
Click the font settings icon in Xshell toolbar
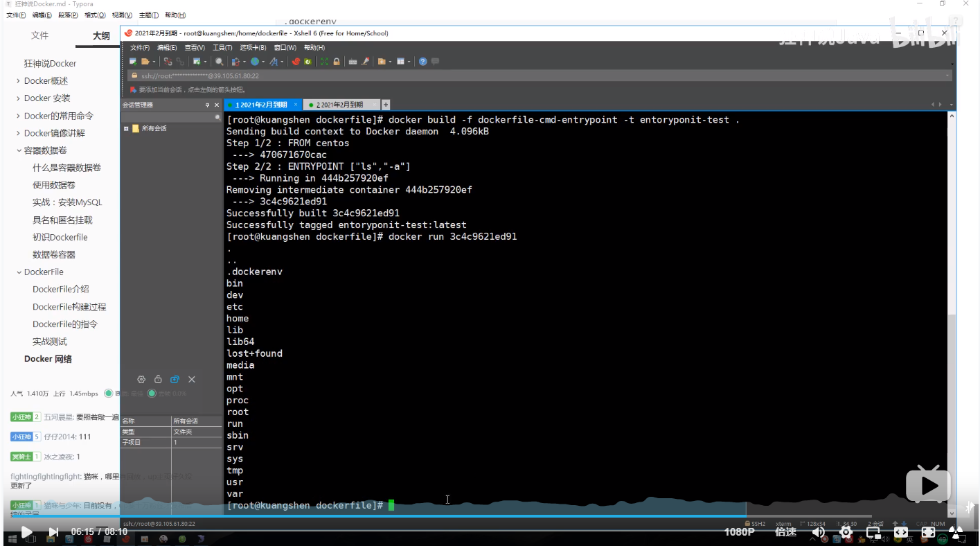tap(274, 62)
